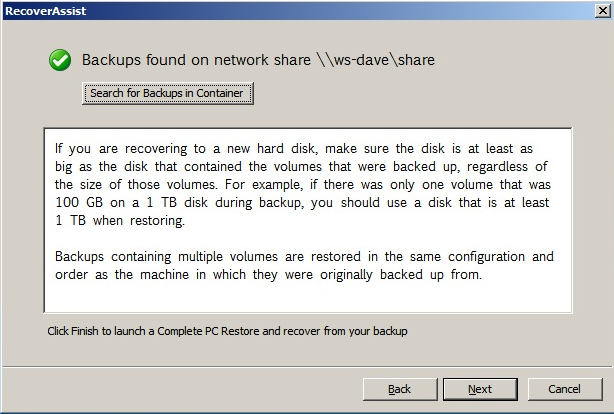Click the 'If you are recovering' first line
Viewport: 614px width, 414px height.
coord(294,149)
